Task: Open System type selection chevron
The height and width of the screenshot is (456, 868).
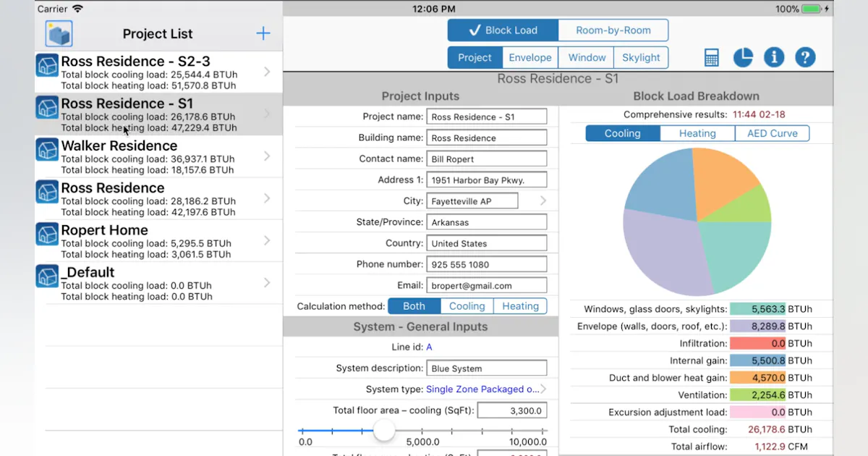Action: [543, 389]
